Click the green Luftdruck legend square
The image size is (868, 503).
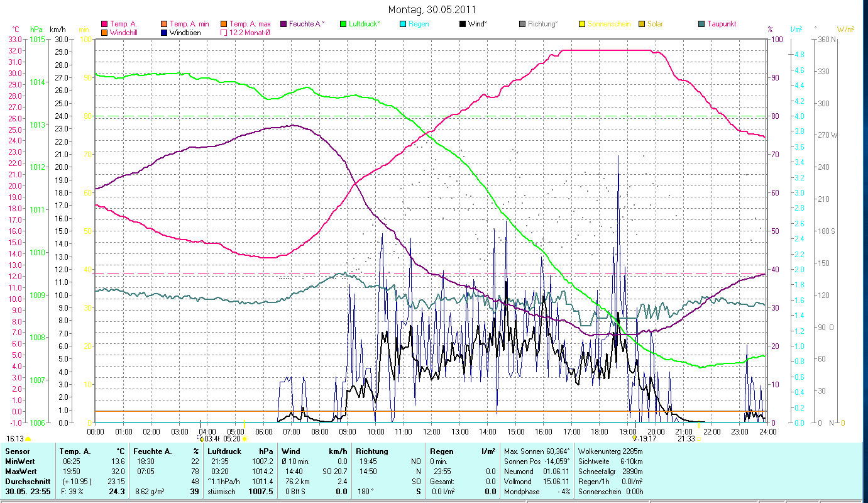[343, 24]
